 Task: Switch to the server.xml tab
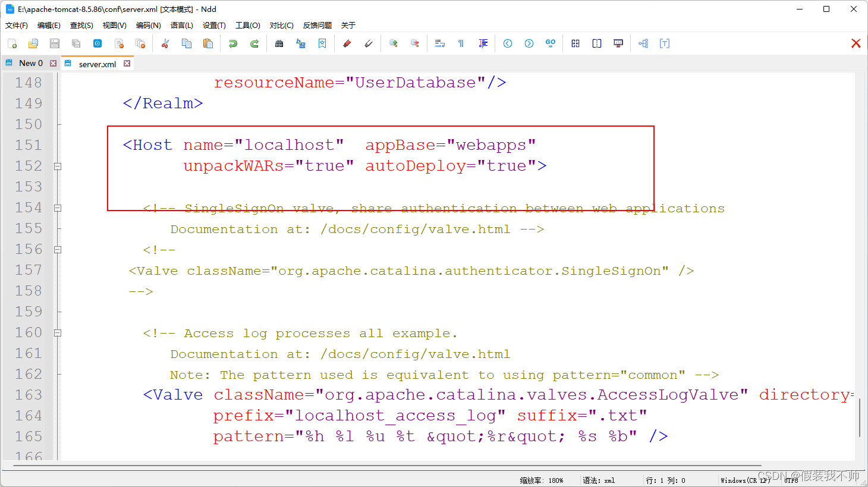[x=97, y=64]
